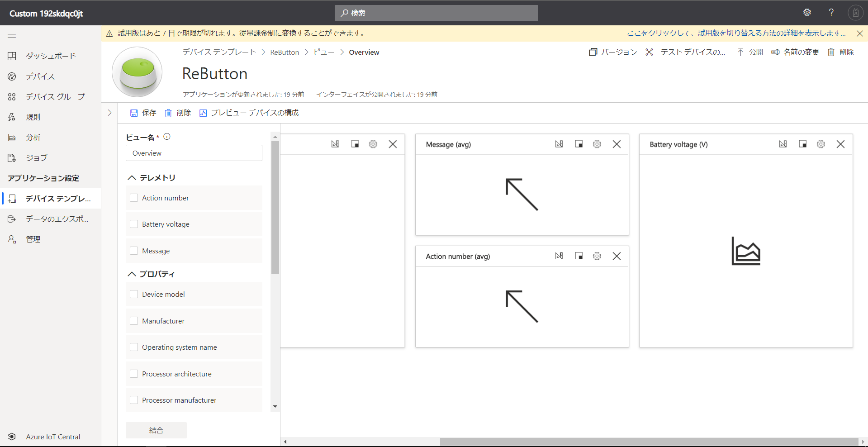Screen dimensions: 868x447
Task: Open the settings gear in top bar
Action: pos(807,13)
